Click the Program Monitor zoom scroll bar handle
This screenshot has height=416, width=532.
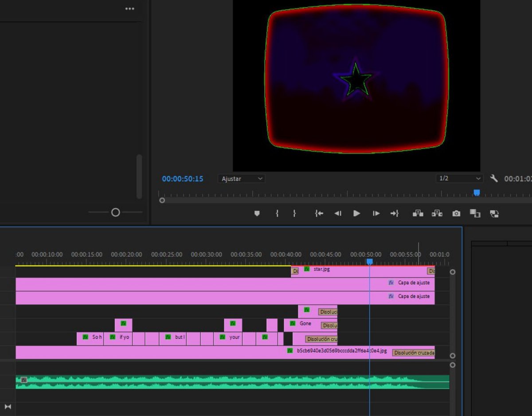[162, 200]
